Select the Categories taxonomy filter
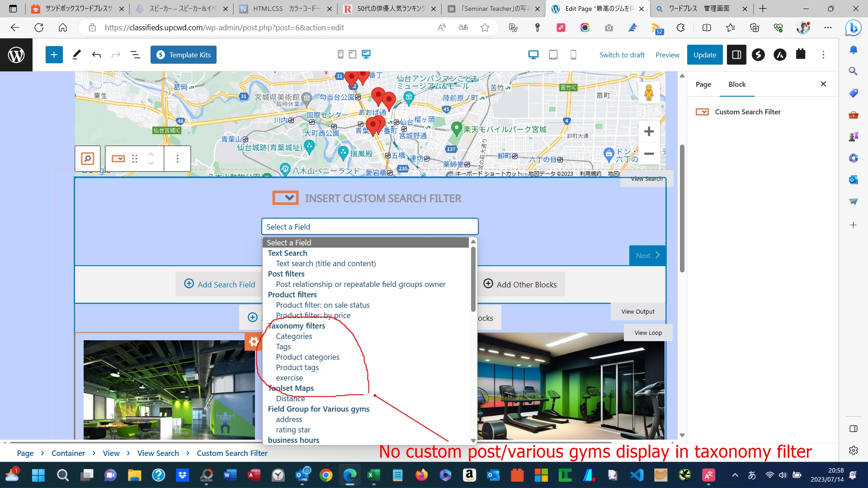Viewport: 868px width, 488px height. [x=294, y=336]
